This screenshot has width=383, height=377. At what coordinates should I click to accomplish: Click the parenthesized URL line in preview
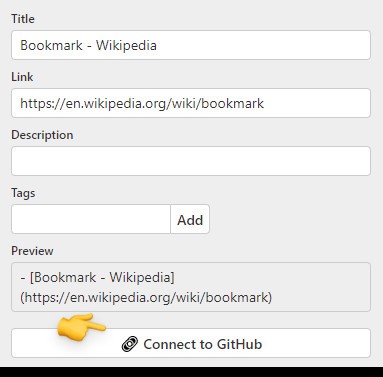point(146,297)
